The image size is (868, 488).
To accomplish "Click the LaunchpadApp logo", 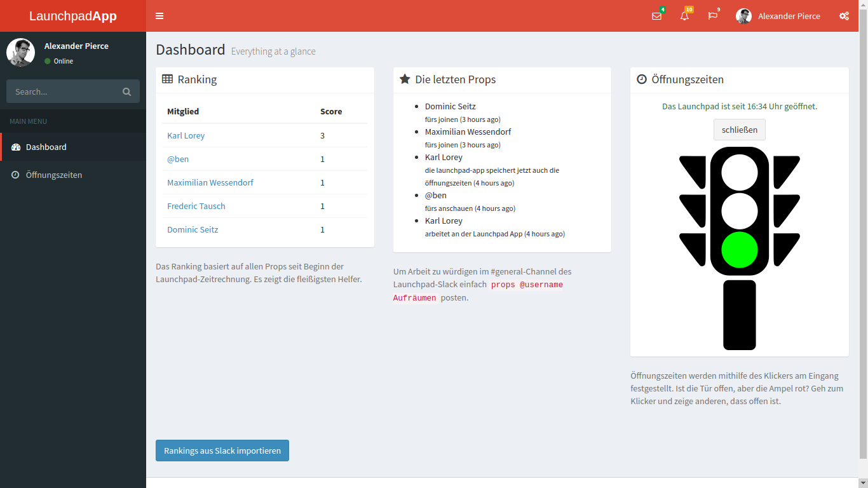I will point(73,16).
